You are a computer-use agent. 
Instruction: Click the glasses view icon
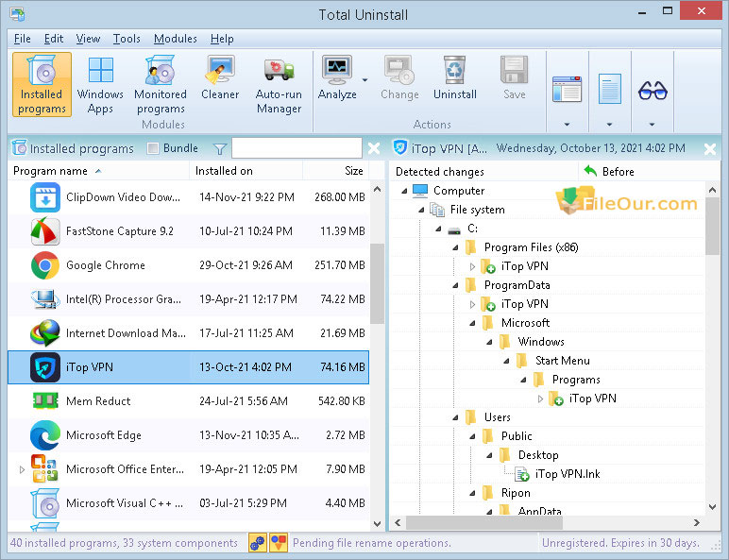(x=653, y=91)
